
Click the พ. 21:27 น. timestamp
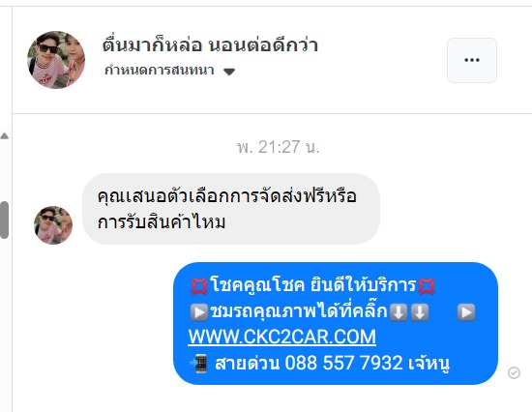278,147
